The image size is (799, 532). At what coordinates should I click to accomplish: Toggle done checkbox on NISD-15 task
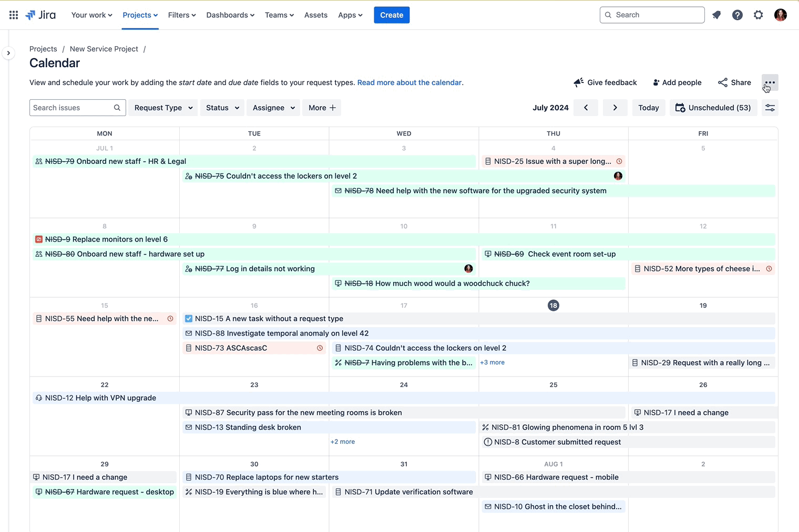click(188, 318)
